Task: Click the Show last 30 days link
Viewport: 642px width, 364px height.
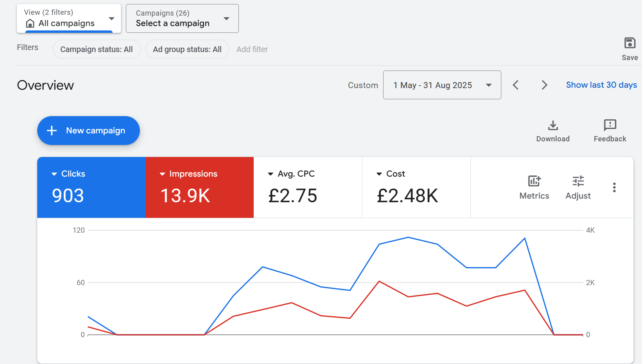Action: (x=601, y=85)
